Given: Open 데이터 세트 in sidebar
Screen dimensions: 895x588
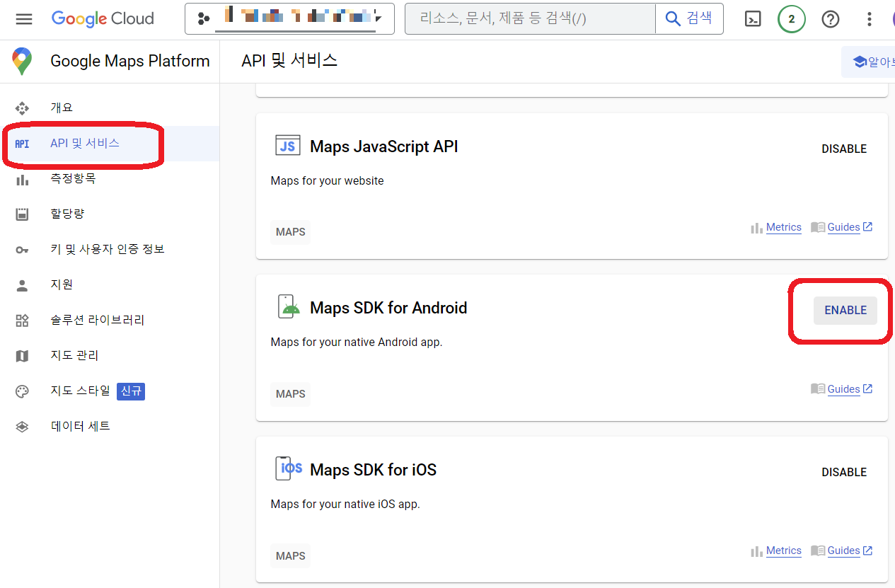Looking at the screenshot, I should click(x=110, y=426).
